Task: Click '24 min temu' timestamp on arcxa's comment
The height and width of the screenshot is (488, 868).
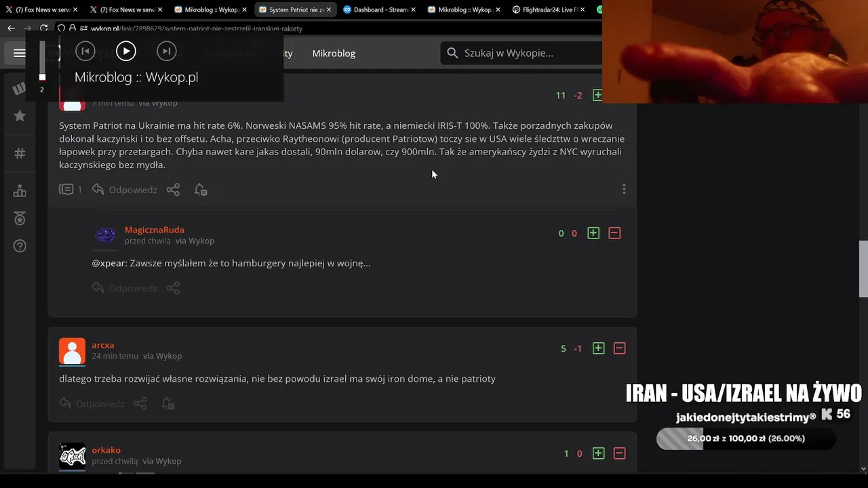Action: (115, 356)
